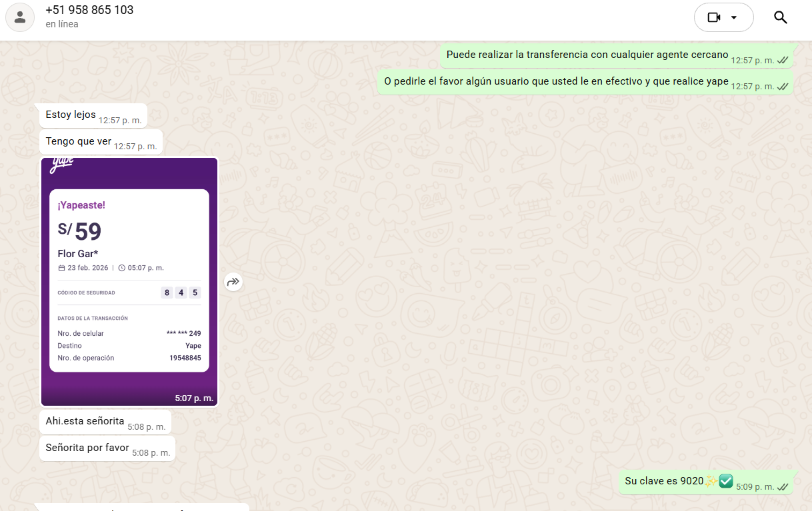Forward the Yape receipt image

[x=233, y=282]
